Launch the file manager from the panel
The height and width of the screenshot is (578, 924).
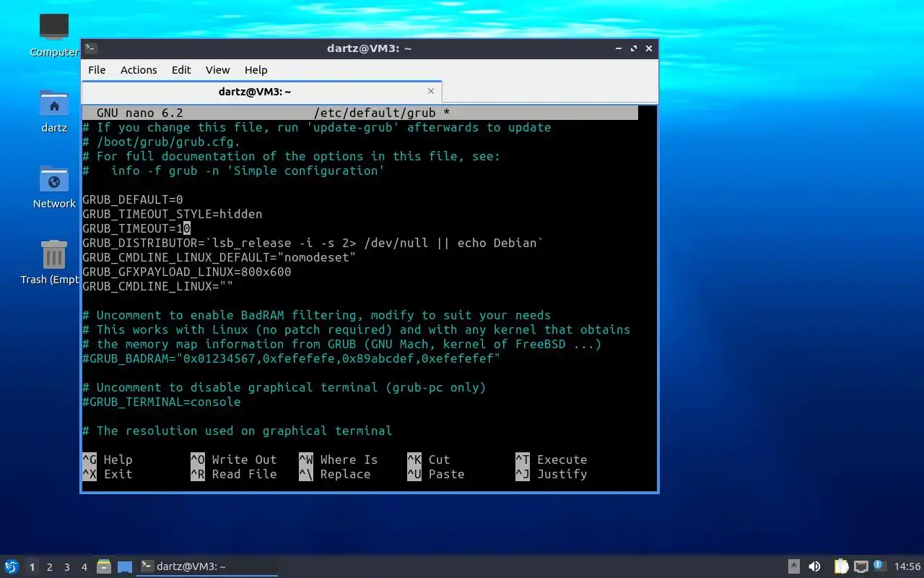[x=104, y=566]
